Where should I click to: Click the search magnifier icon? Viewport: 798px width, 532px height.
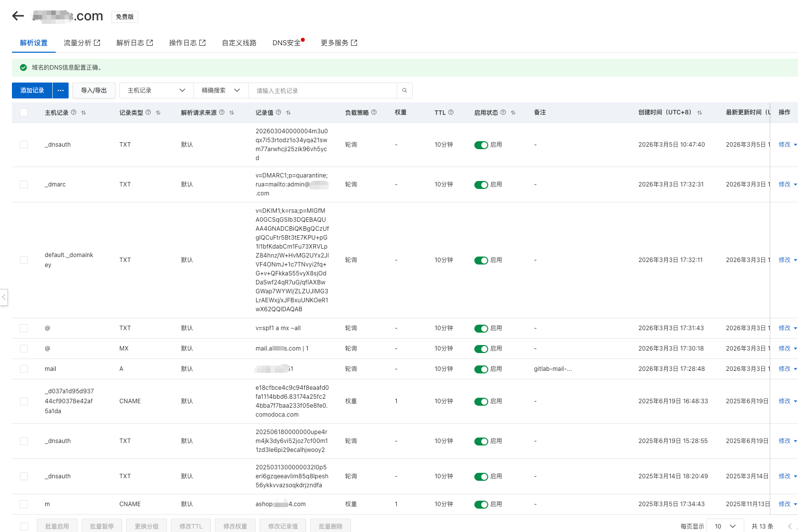pyautogui.click(x=405, y=90)
